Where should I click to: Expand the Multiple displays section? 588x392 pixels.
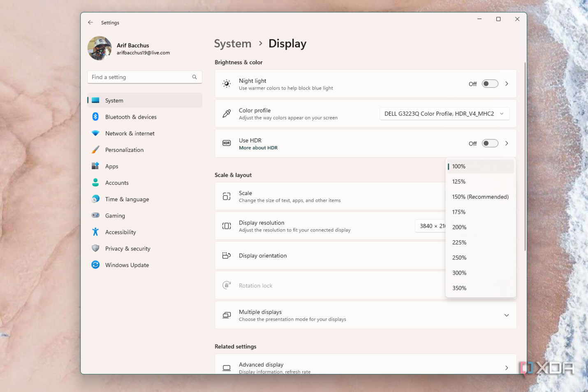pyautogui.click(x=507, y=315)
